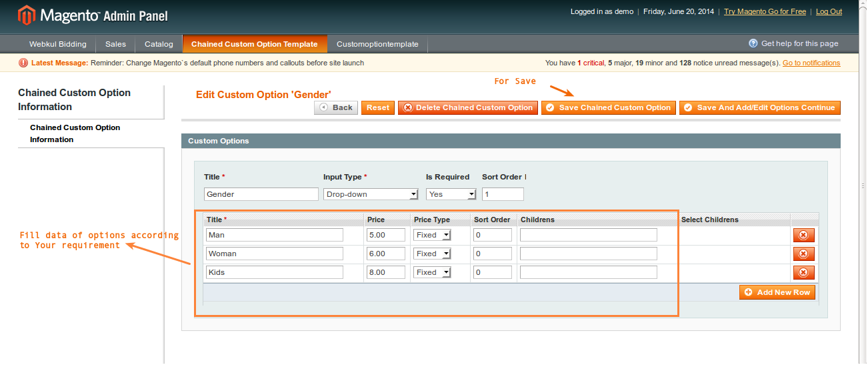868x365 pixels.
Task: Click Get help for this page
Action: tap(800, 43)
